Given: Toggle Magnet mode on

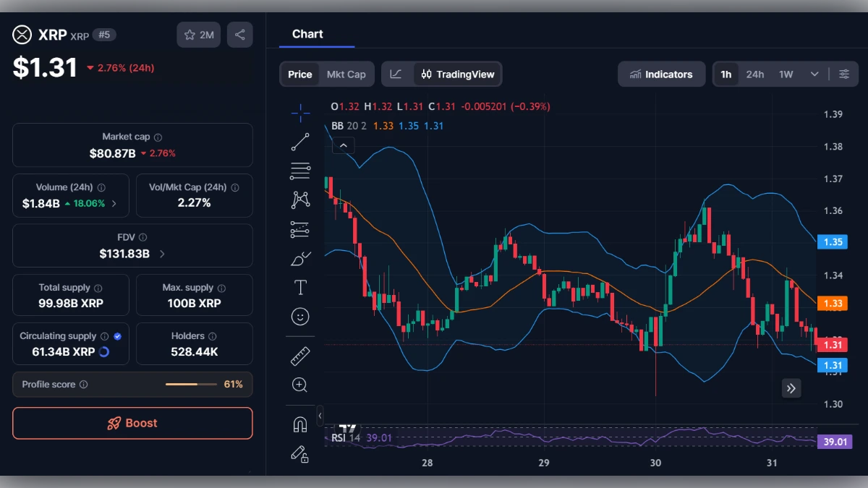Looking at the screenshot, I should click(299, 424).
